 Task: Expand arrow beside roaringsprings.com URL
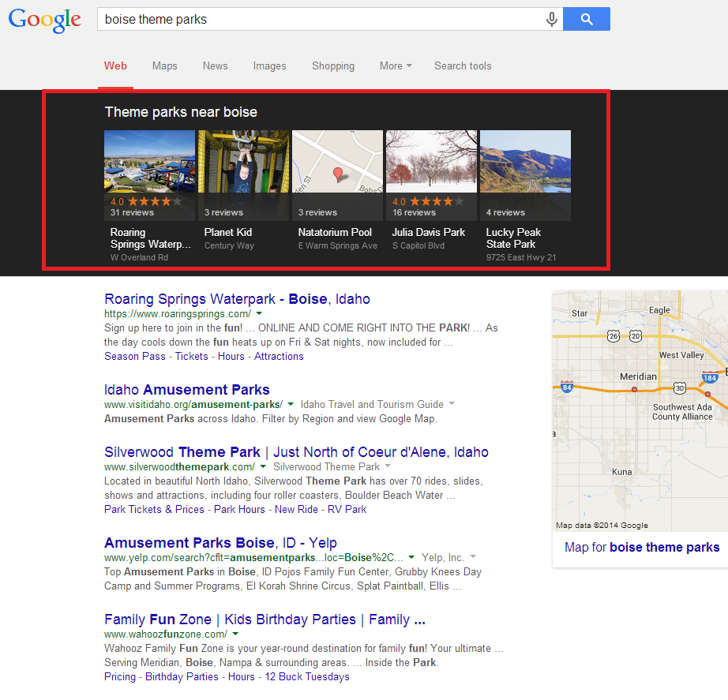click(x=259, y=314)
